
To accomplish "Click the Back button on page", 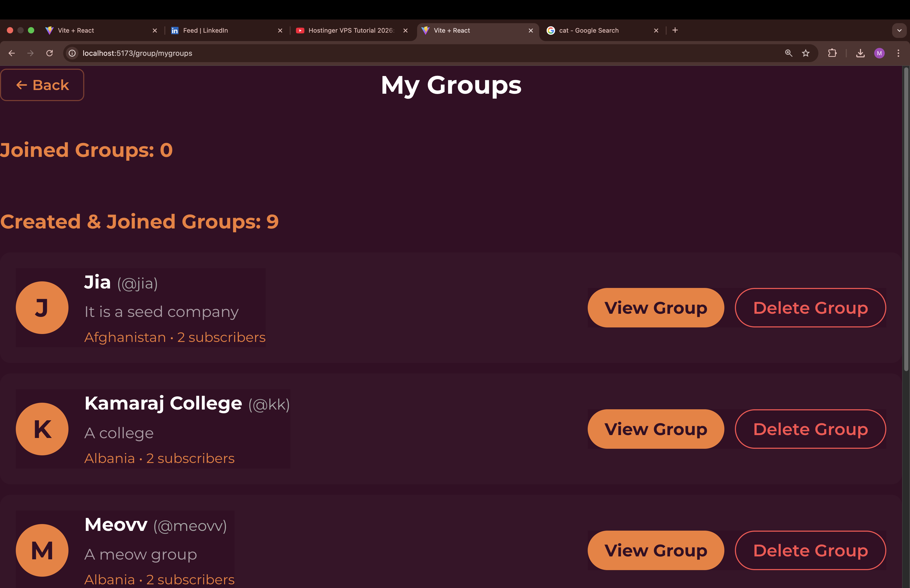I will coord(42,85).
